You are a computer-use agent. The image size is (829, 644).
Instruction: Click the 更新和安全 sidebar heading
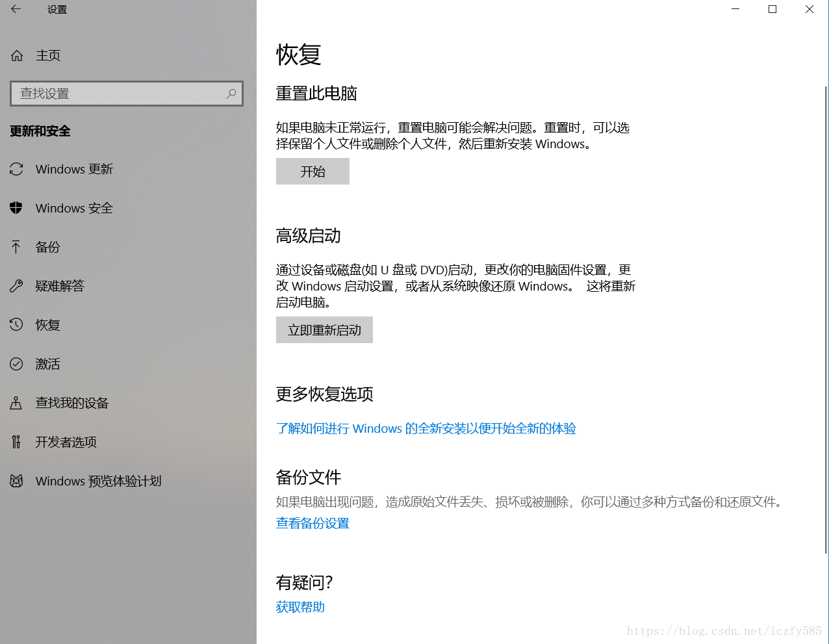pos(40,131)
